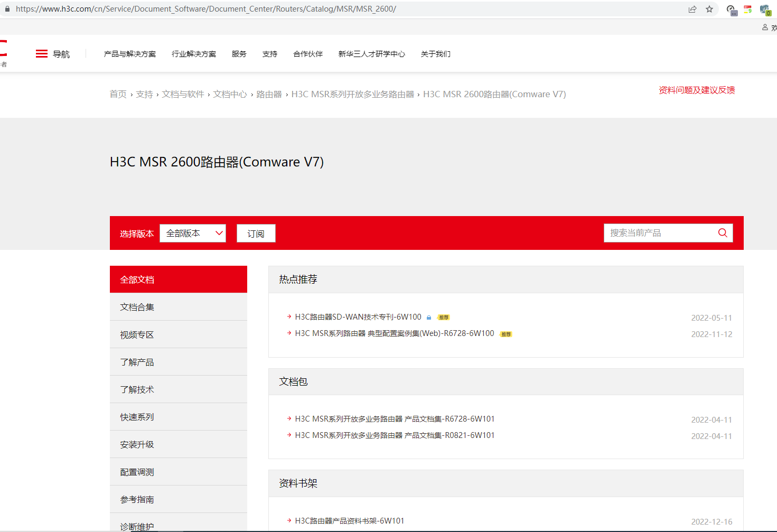777x532 pixels.
Task: Click the browser address bar URL
Action: tap(206, 9)
